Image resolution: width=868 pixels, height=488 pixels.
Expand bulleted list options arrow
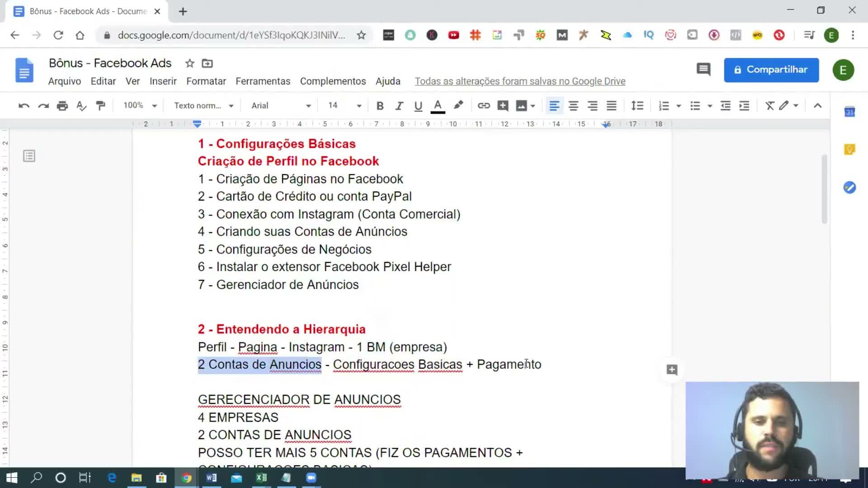point(710,106)
